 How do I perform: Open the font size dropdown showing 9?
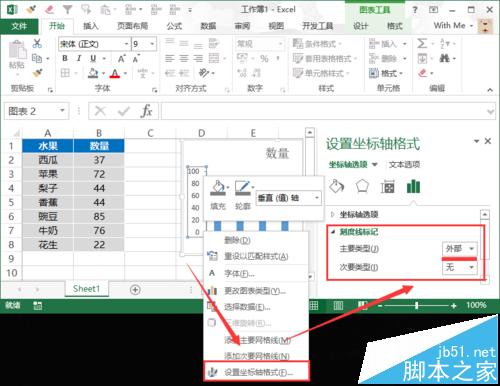click(152, 44)
